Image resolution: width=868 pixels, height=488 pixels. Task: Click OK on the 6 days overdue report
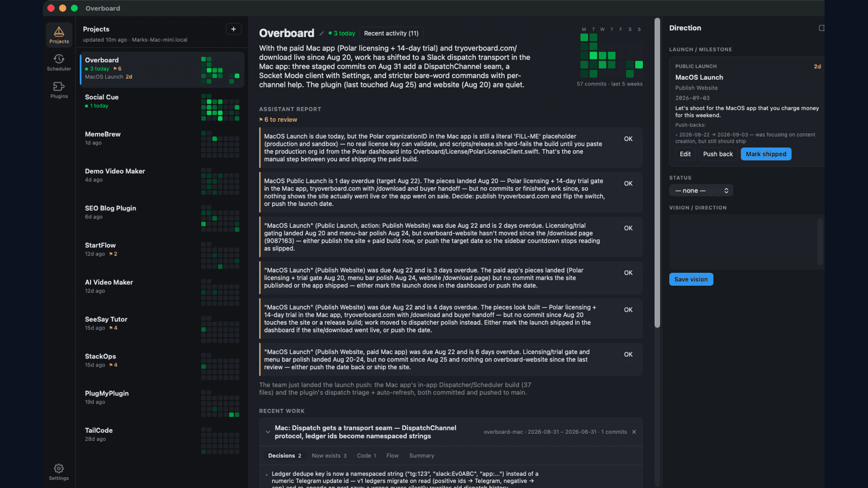tap(628, 355)
